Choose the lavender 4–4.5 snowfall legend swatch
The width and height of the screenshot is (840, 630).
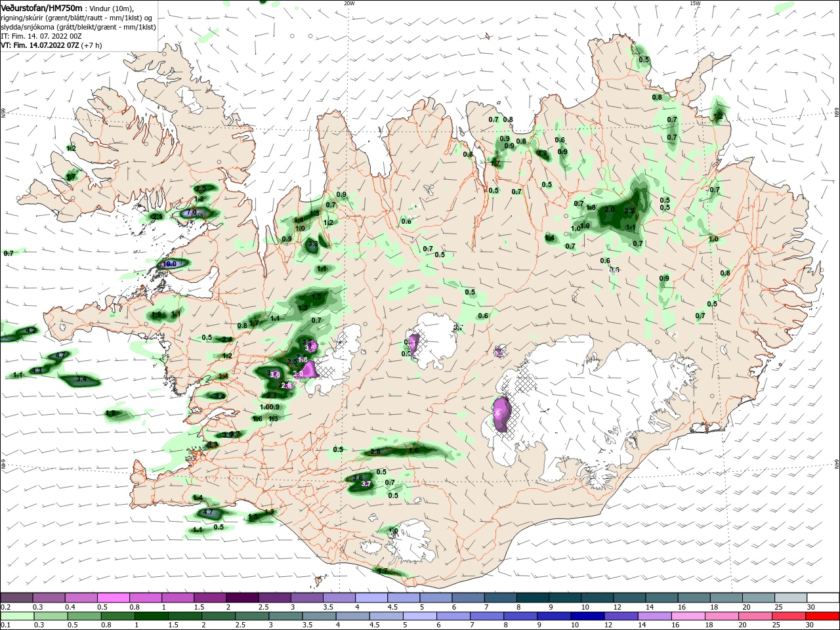point(371,597)
